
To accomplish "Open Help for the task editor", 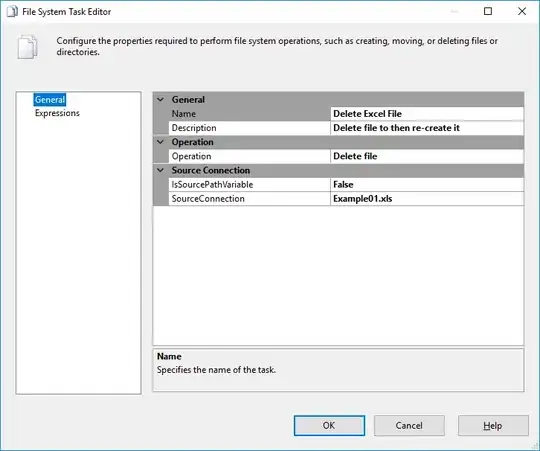I will 493,426.
